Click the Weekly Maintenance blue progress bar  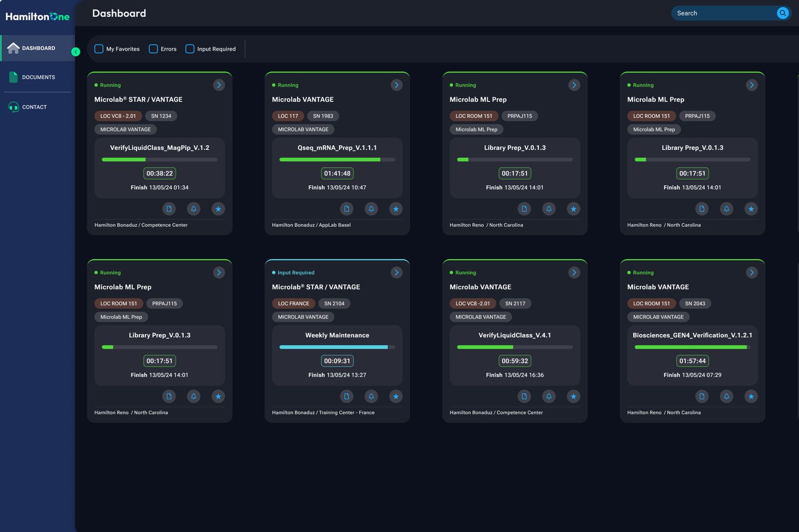[x=337, y=347]
